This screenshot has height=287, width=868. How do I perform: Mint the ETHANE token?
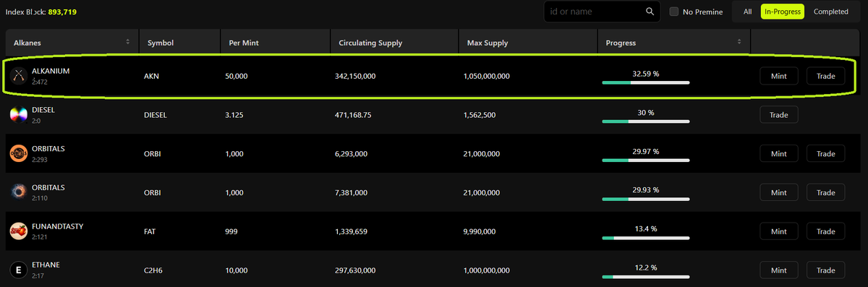(x=779, y=270)
